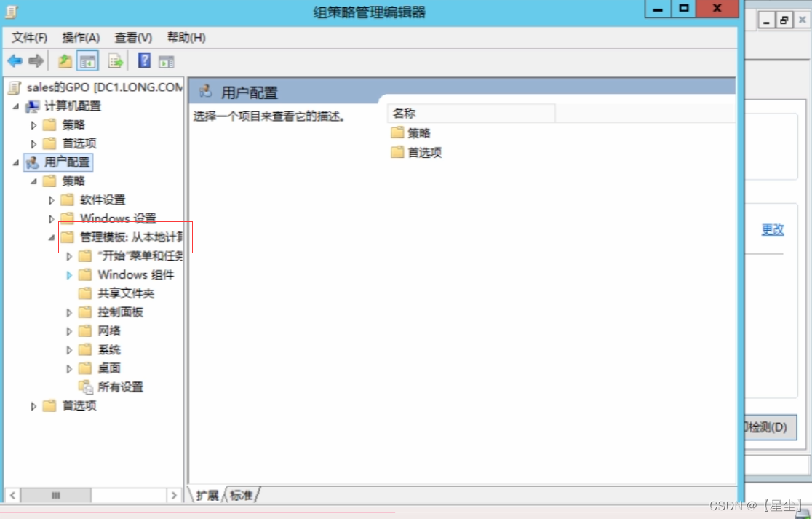This screenshot has height=519, width=812.
Task: Toggle the show/hide console tree icon
Action: click(x=87, y=61)
